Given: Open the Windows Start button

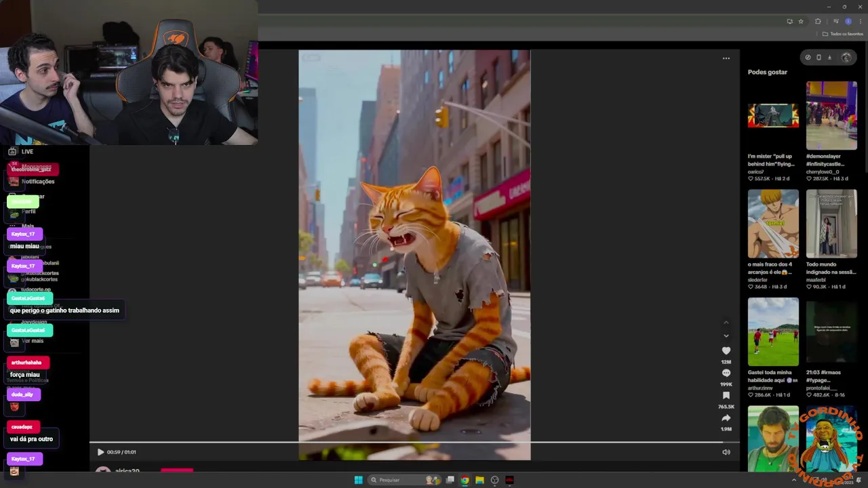Looking at the screenshot, I should click(358, 480).
